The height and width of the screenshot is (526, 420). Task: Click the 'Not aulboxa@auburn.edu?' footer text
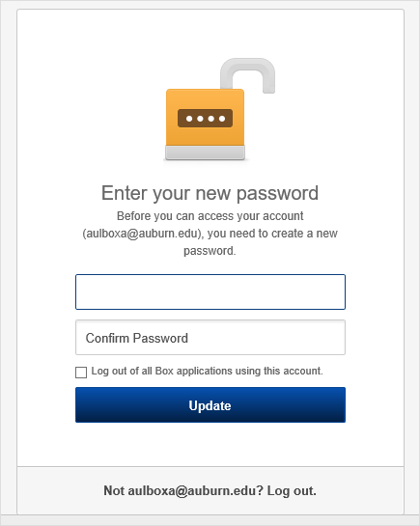tap(183, 490)
